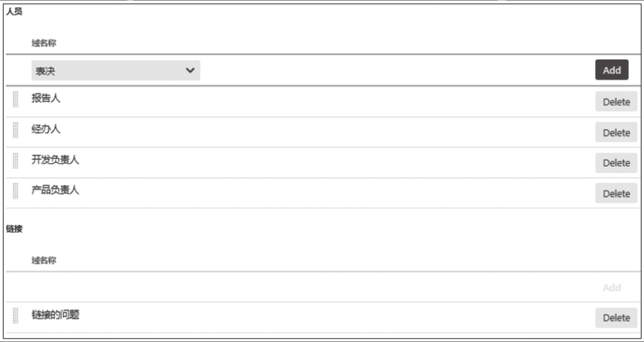Image resolution: width=644 pixels, height=342 pixels.
Task: Select the 链接的问题 row label
Action: pos(55,315)
